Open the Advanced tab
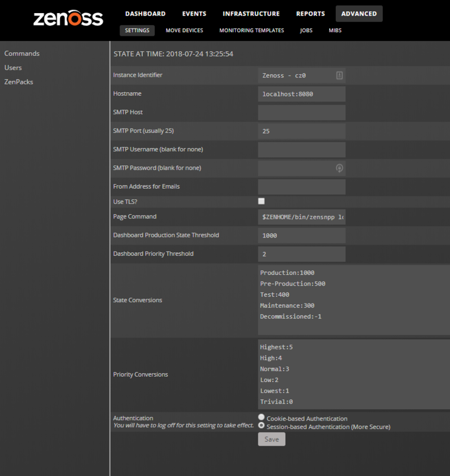The width and height of the screenshot is (450, 476). [359, 14]
